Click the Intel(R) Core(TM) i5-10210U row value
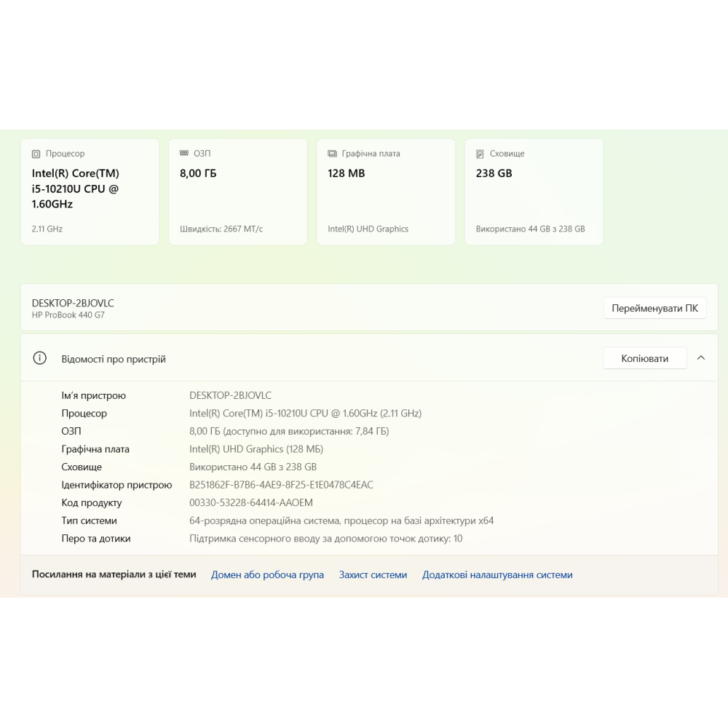 tap(305, 414)
